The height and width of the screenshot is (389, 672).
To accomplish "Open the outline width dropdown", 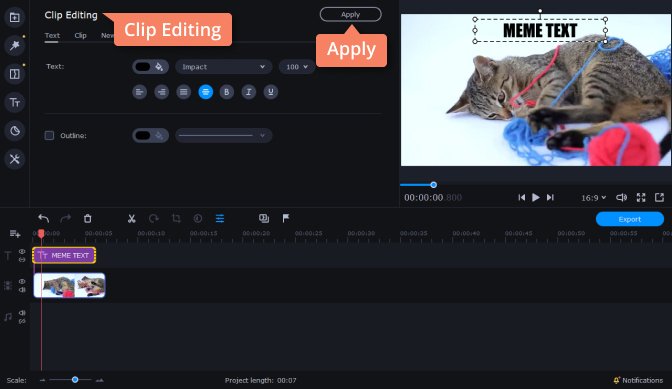I will (223, 135).
